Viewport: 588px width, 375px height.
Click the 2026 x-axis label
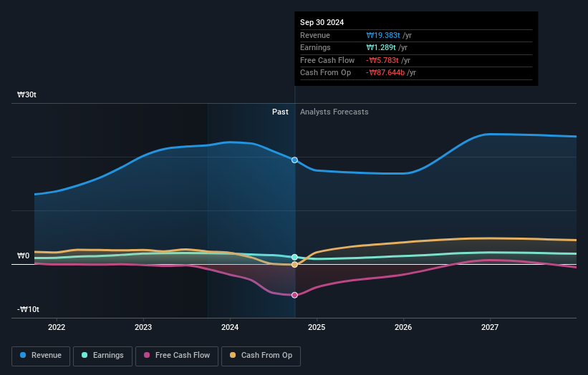click(403, 328)
